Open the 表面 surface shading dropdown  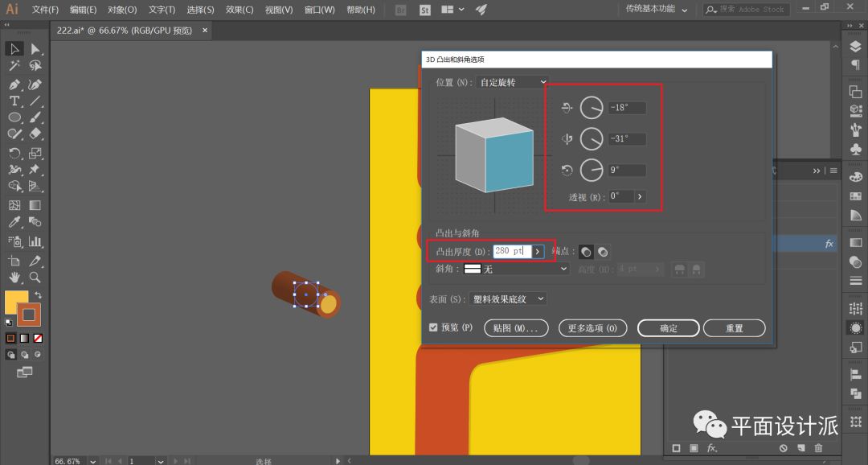coord(509,298)
